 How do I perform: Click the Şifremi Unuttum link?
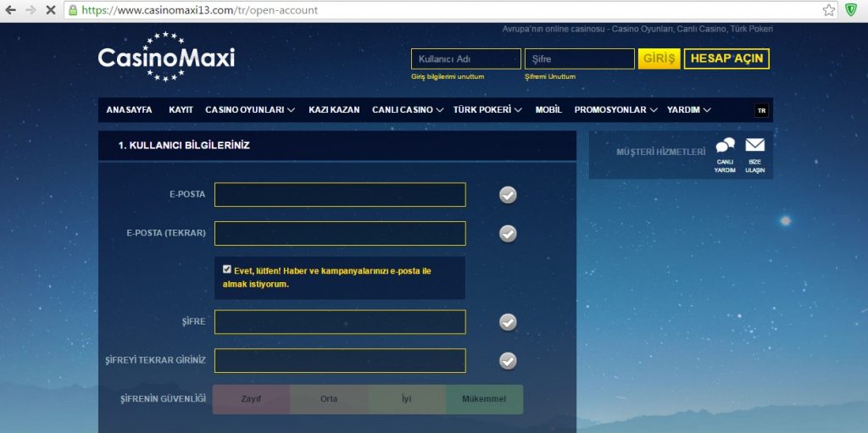(549, 77)
